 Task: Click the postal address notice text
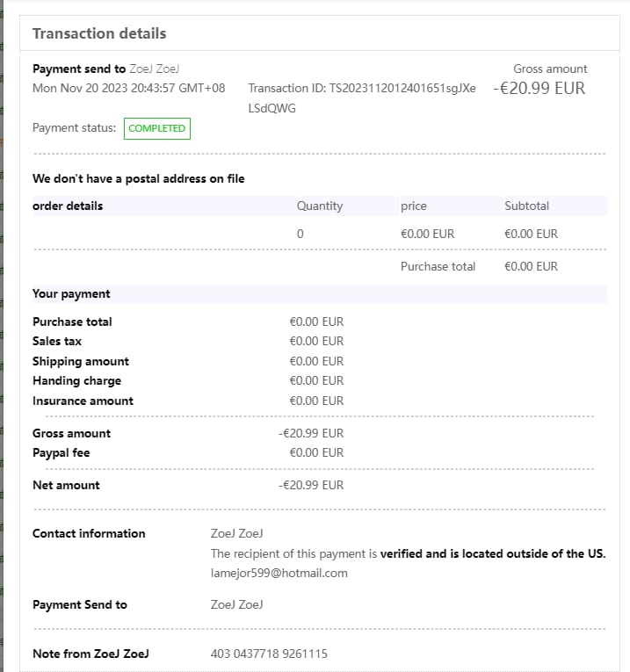point(138,178)
